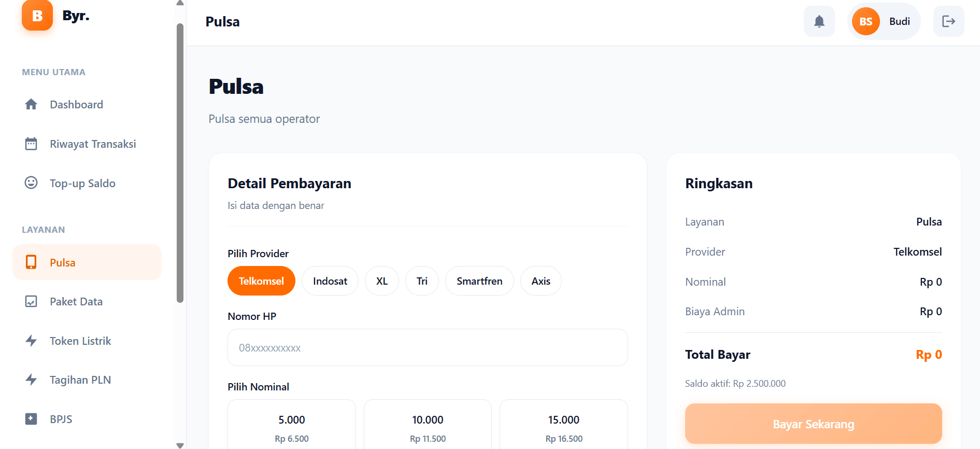The image size is (980, 449).
Task: Click the 'Saldo aktif: Rp 2.500.000' text
Action: [x=735, y=384]
